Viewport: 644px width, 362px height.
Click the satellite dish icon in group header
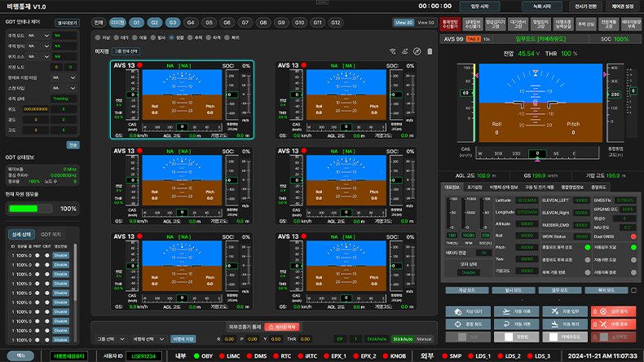point(404,51)
